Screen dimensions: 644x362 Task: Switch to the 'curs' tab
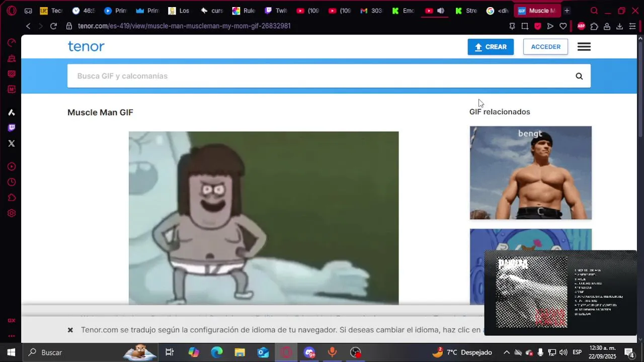(x=212, y=11)
